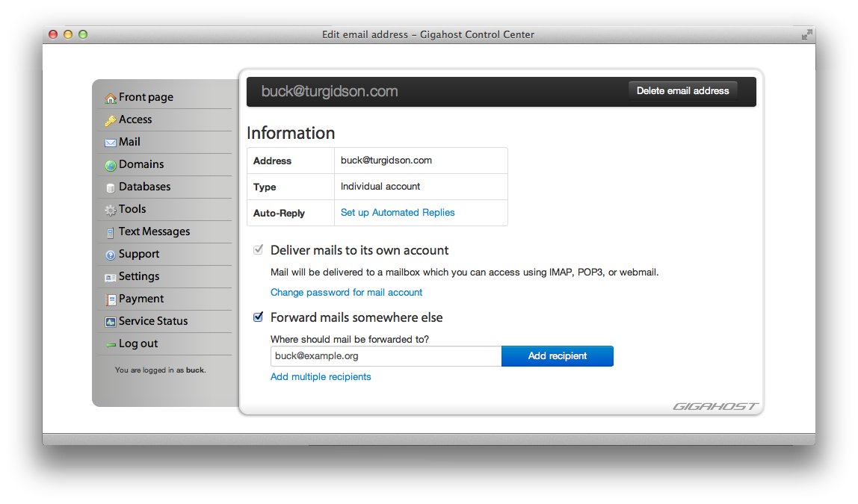View the Payment section
This screenshot has height=504, width=858.
point(141,299)
